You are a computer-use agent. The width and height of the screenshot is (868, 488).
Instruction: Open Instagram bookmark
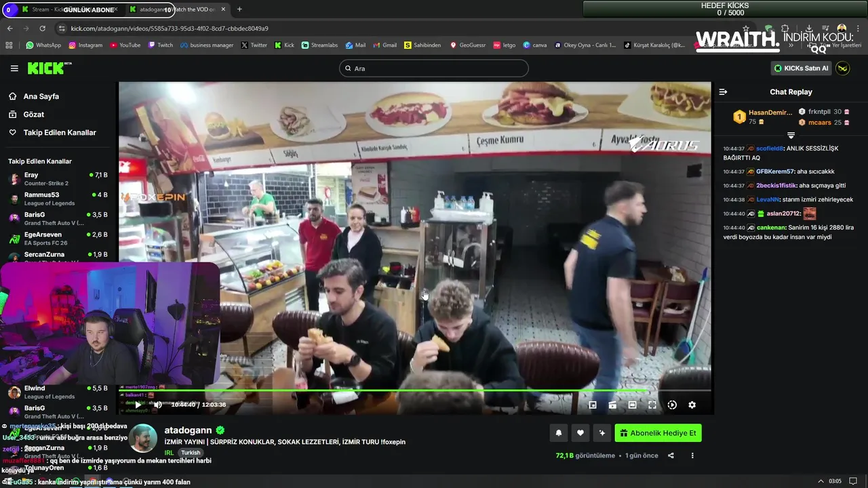[x=85, y=45]
